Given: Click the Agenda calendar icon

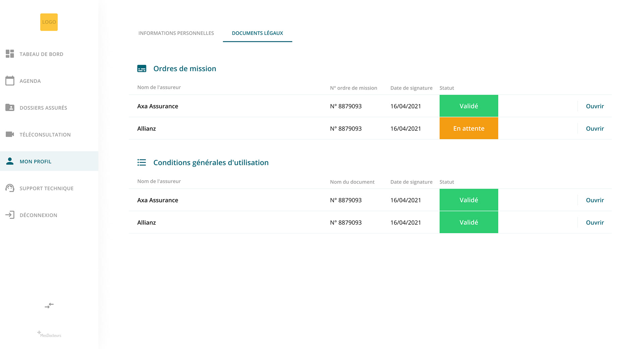Looking at the screenshot, I should point(10,81).
